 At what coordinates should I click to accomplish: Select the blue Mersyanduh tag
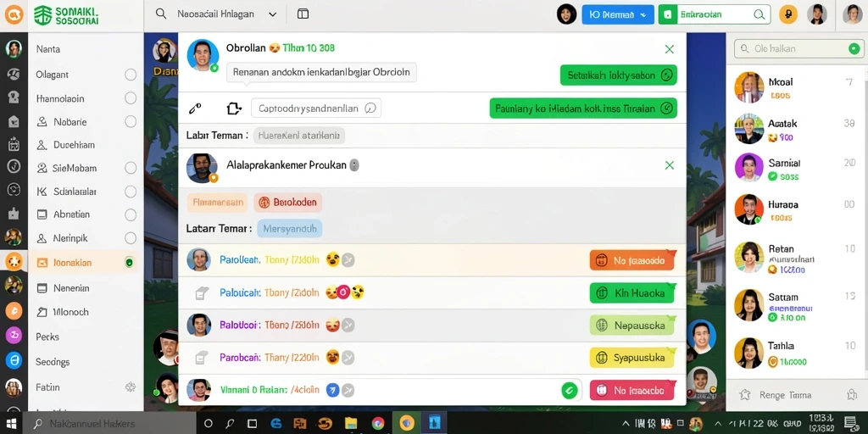tap(290, 228)
